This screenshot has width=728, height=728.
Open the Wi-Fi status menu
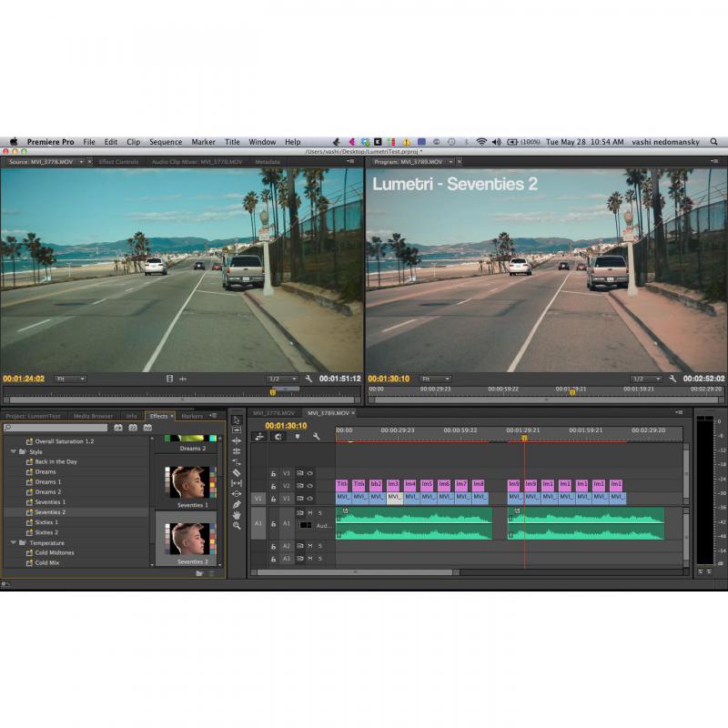[x=481, y=142]
